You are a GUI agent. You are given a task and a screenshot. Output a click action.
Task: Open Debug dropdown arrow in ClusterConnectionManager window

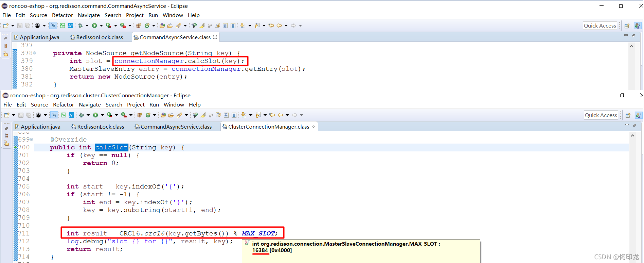coord(88,115)
